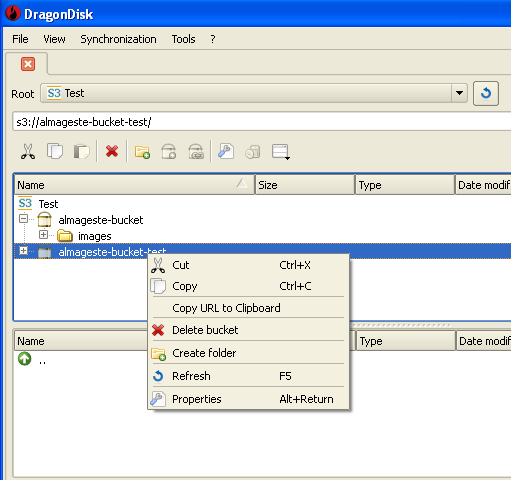Open the ? help menu
The width and height of the screenshot is (511, 480).
pos(213,39)
